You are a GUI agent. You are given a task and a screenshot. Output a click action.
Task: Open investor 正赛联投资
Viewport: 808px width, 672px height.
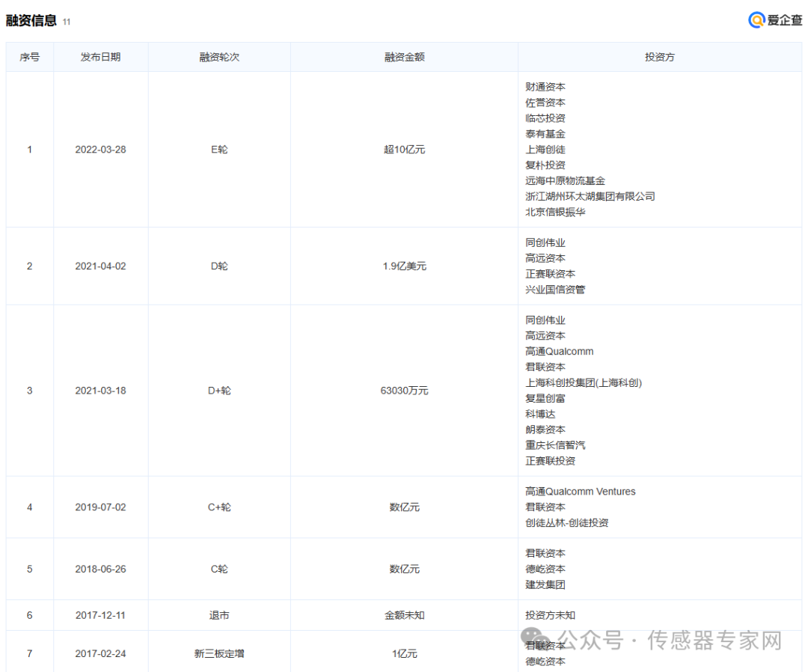[x=551, y=461]
